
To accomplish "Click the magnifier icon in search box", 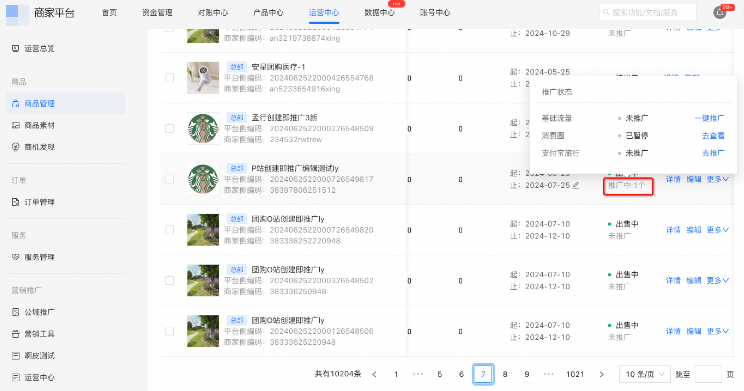I will [x=606, y=12].
